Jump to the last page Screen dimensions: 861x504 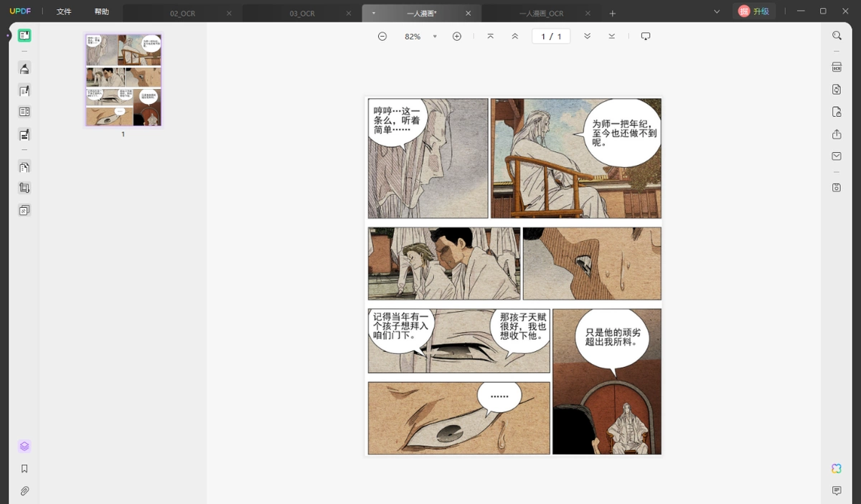coord(611,37)
